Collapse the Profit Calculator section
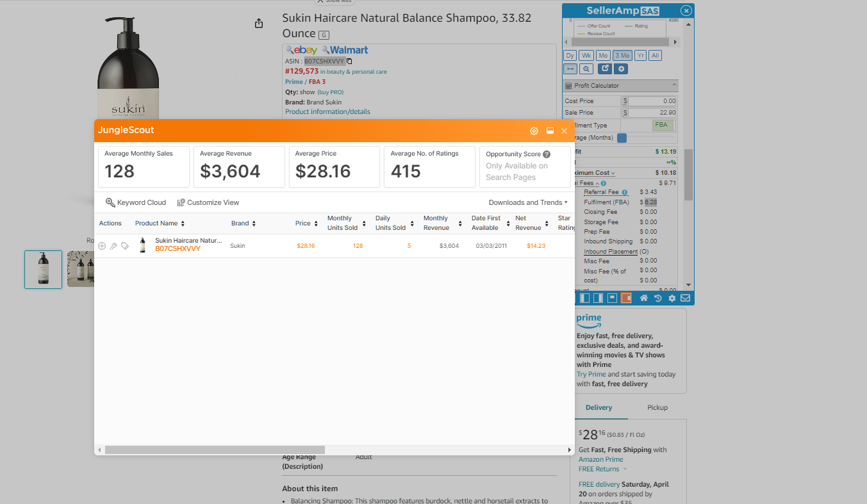Viewport: 867px width, 504px height. 674,85
